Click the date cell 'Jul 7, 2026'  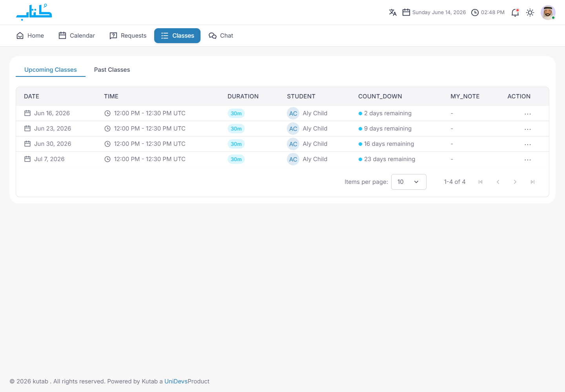(x=44, y=159)
